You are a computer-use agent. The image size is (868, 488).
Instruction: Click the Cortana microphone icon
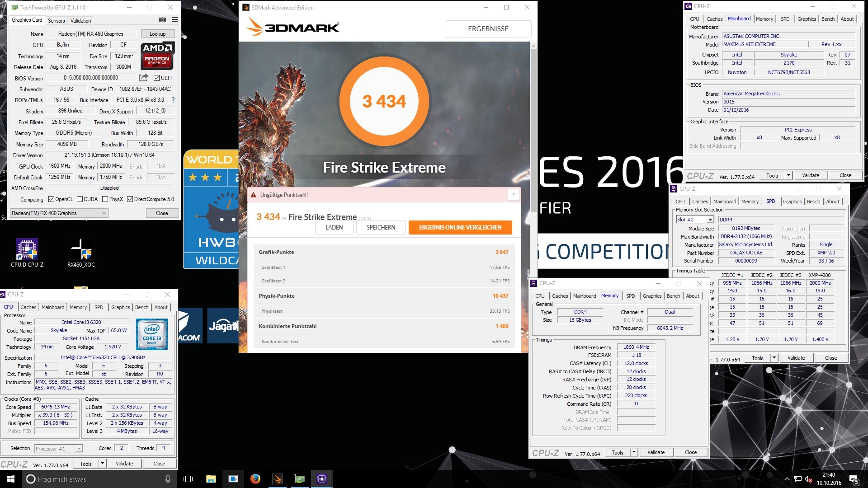(x=168, y=479)
